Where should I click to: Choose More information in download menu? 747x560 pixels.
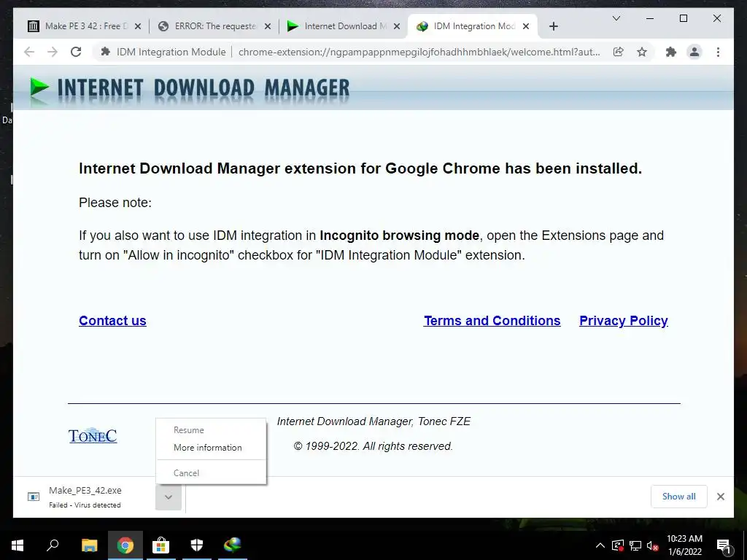(x=211, y=448)
